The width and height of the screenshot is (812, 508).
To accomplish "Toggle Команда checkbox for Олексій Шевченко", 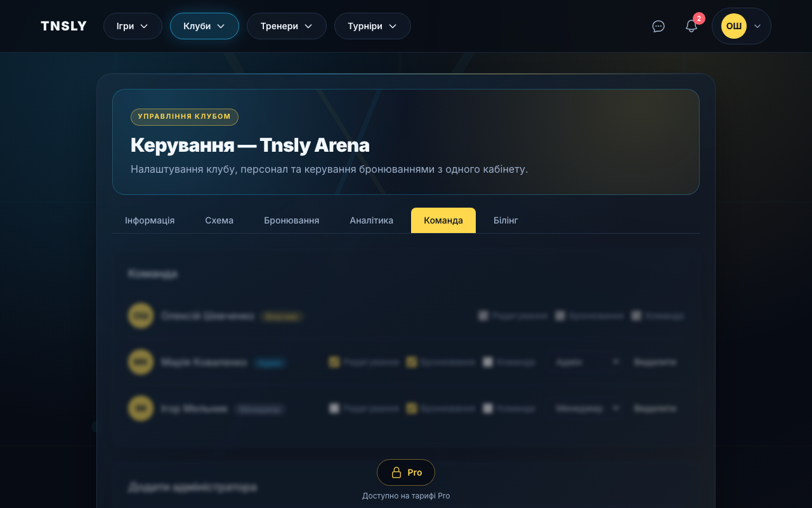I will [636, 316].
